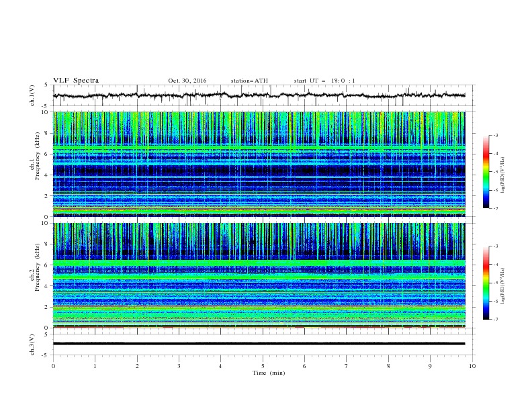Click the ch.1 spectrogram color bar
This screenshot has width=532, height=411.
click(x=486, y=172)
